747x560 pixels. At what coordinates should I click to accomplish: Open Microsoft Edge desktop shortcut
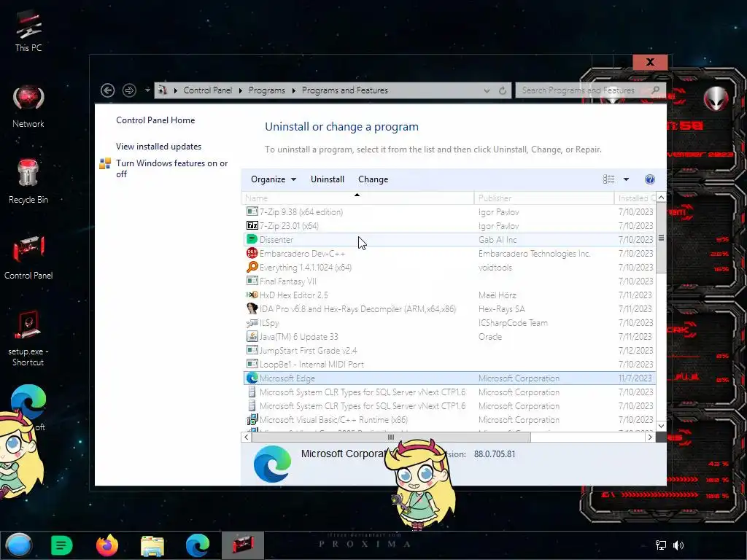(x=28, y=402)
